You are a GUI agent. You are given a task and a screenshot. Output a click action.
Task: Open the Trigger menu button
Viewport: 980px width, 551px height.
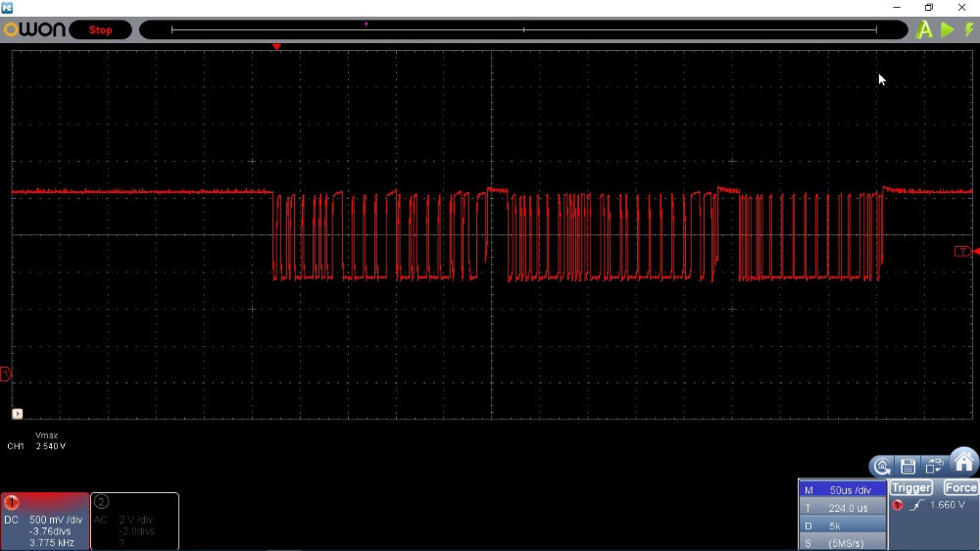[x=911, y=488]
